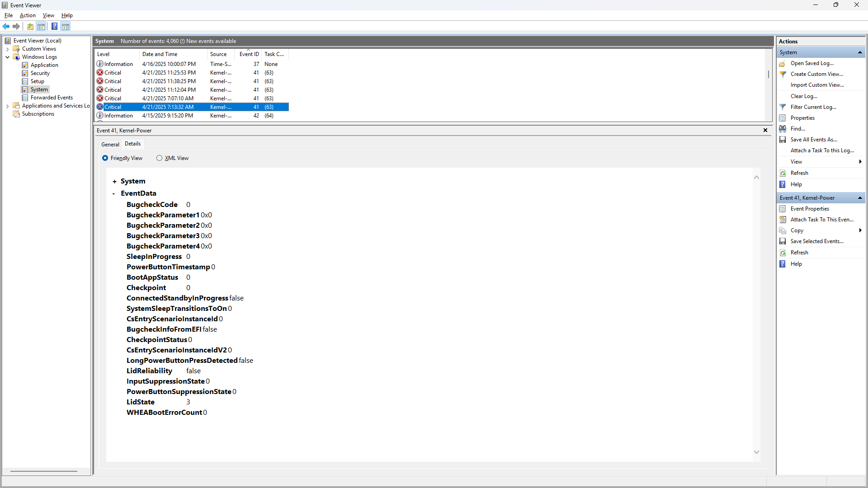868x488 pixels.
Task: Select the XML View radio button
Action: click(159, 158)
